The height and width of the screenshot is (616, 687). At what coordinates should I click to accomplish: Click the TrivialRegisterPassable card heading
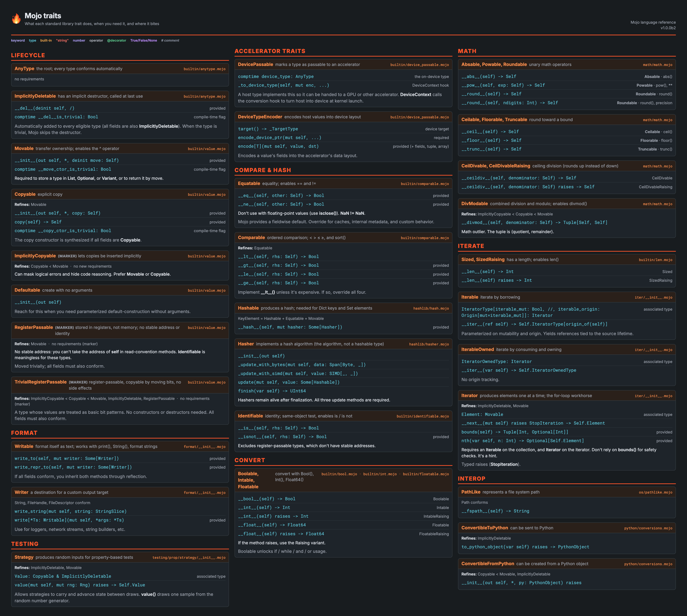click(41, 382)
